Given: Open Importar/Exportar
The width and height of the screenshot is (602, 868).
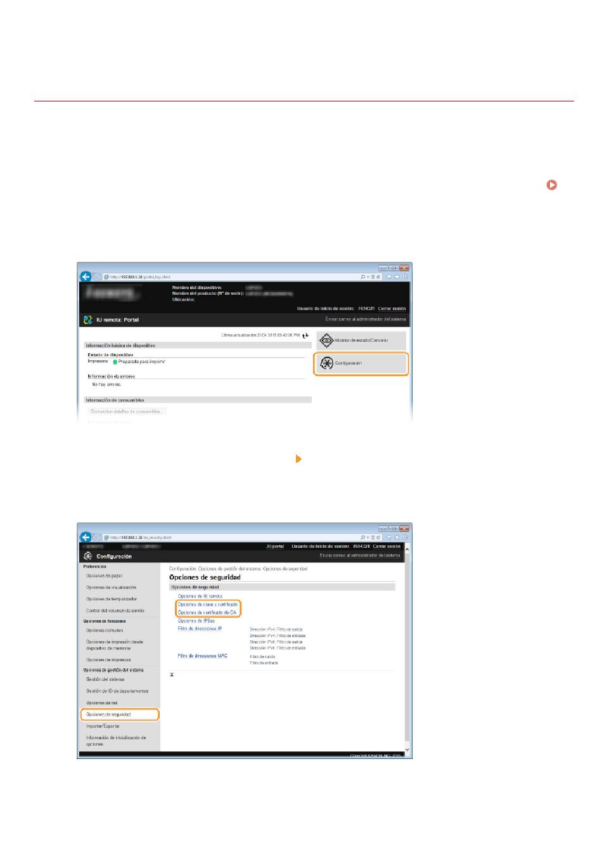Looking at the screenshot, I should [x=103, y=727].
